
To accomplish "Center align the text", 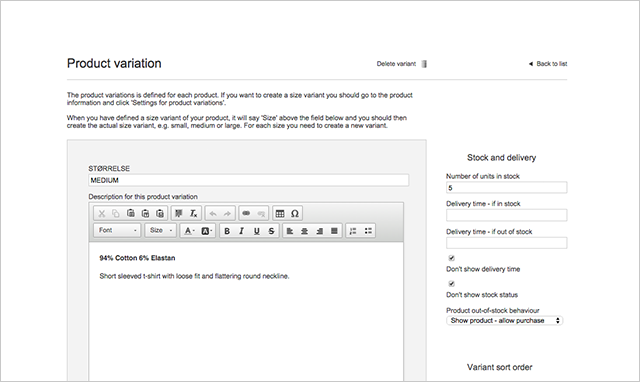I will click(304, 231).
